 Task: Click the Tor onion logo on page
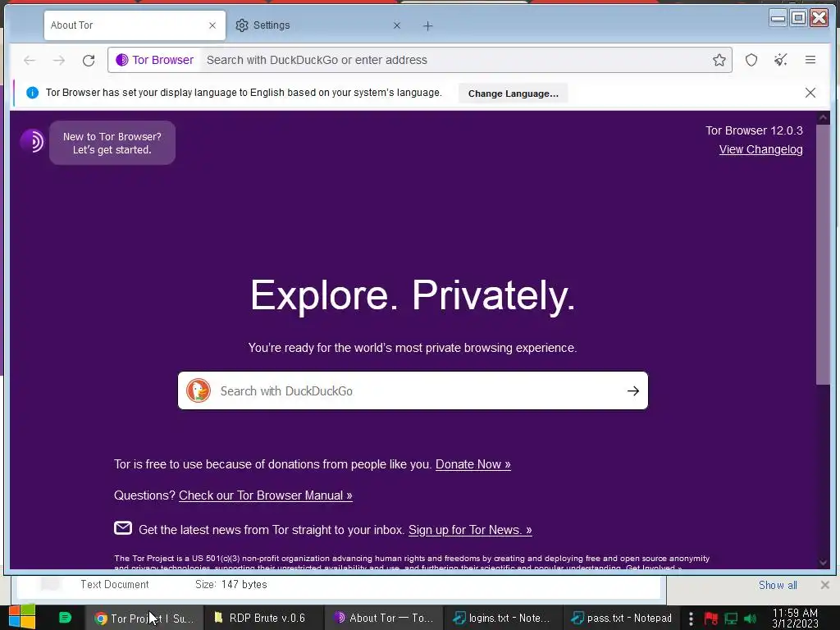coord(33,141)
